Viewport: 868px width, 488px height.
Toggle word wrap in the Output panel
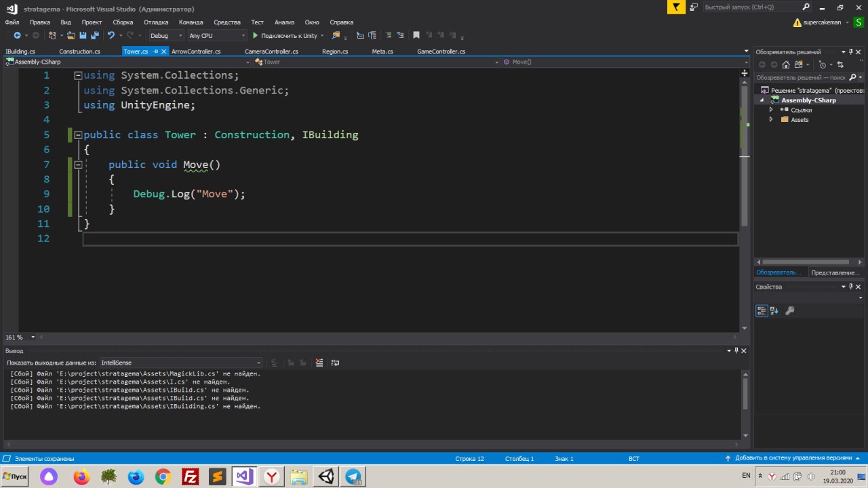[335, 363]
